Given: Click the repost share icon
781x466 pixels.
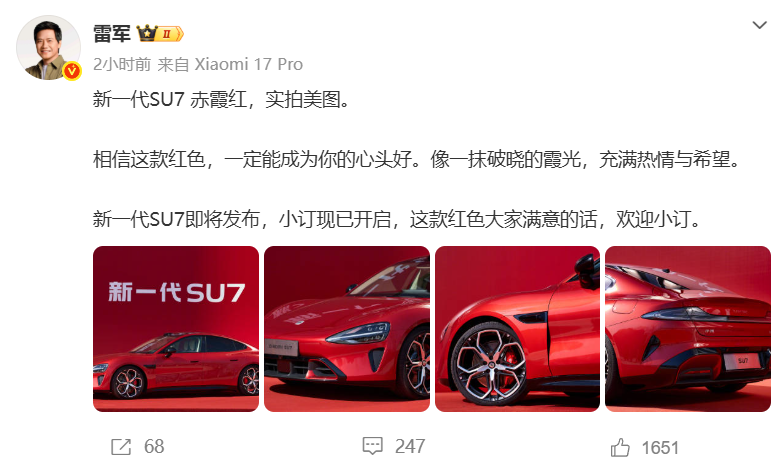Looking at the screenshot, I should click(x=121, y=447).
